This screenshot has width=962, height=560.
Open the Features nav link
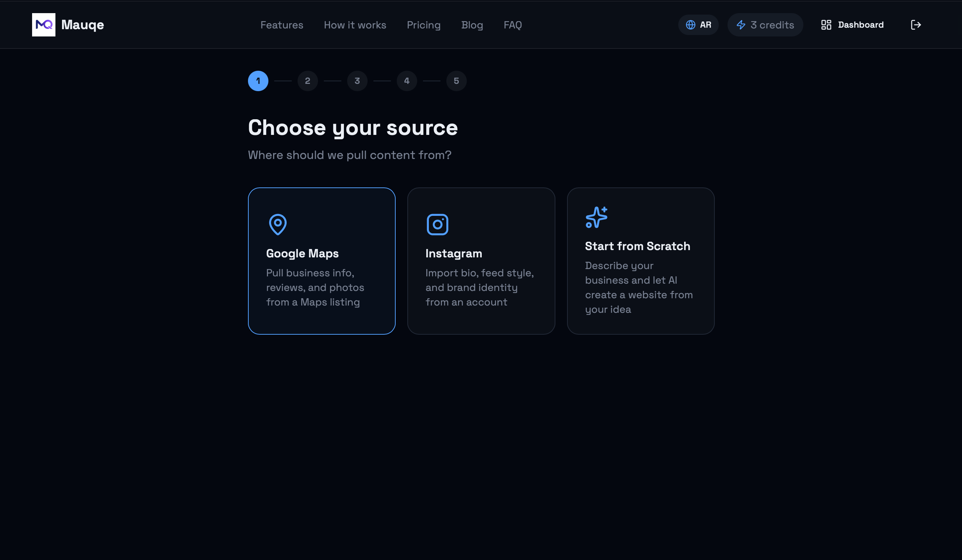[x=282, y=25]
